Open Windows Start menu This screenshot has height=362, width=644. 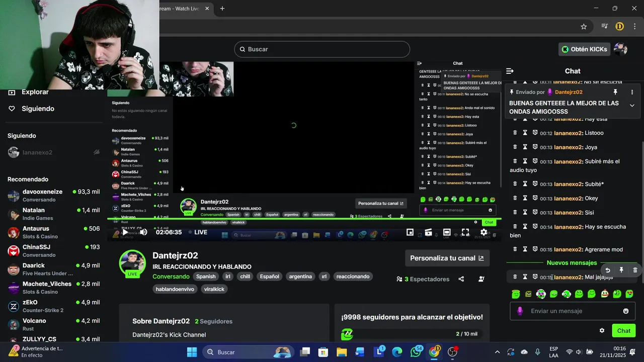(x=192, y=352)
